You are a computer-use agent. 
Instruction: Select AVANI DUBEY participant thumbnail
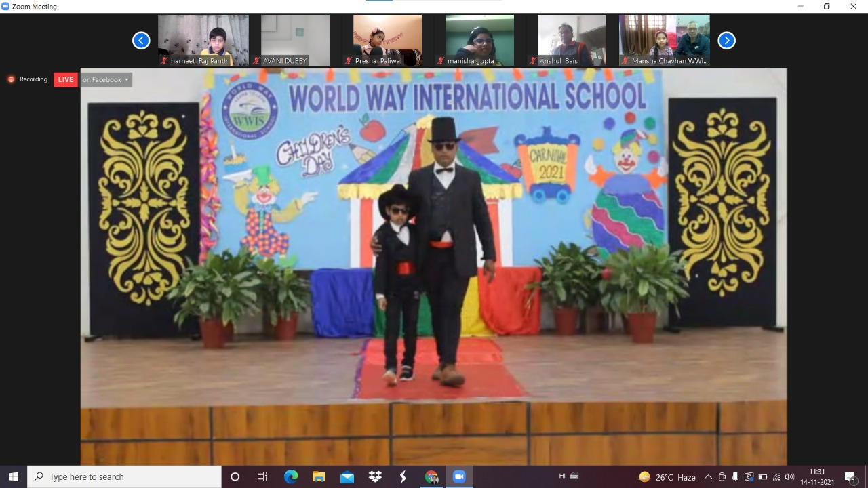[296, 40]
